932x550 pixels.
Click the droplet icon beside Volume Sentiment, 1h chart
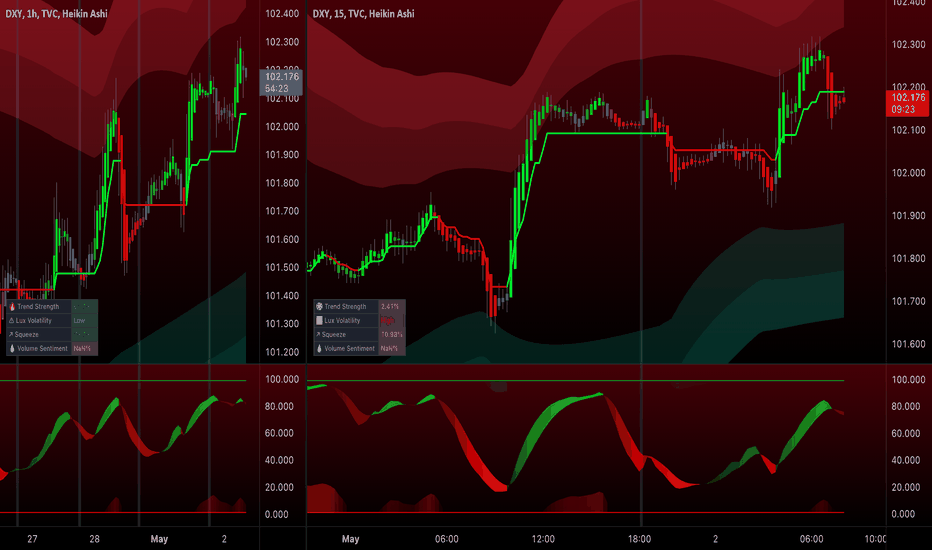tap(12, 348)
